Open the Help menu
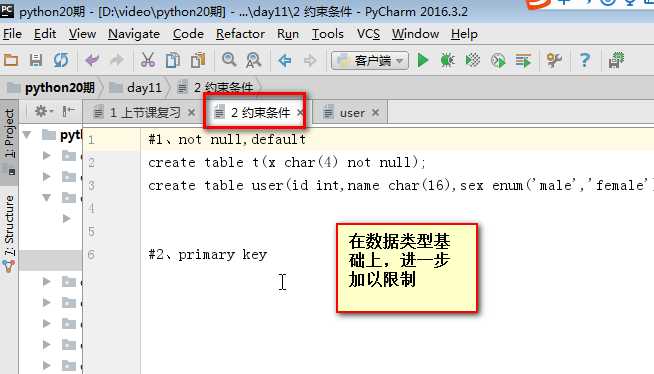Viewport: 654px width, 374px height. click(464, 34)
